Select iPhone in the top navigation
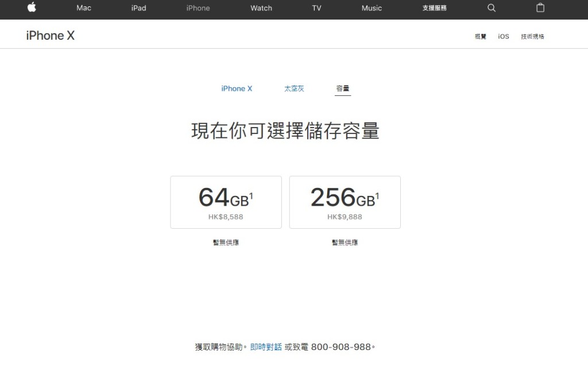 pos(198,8)
